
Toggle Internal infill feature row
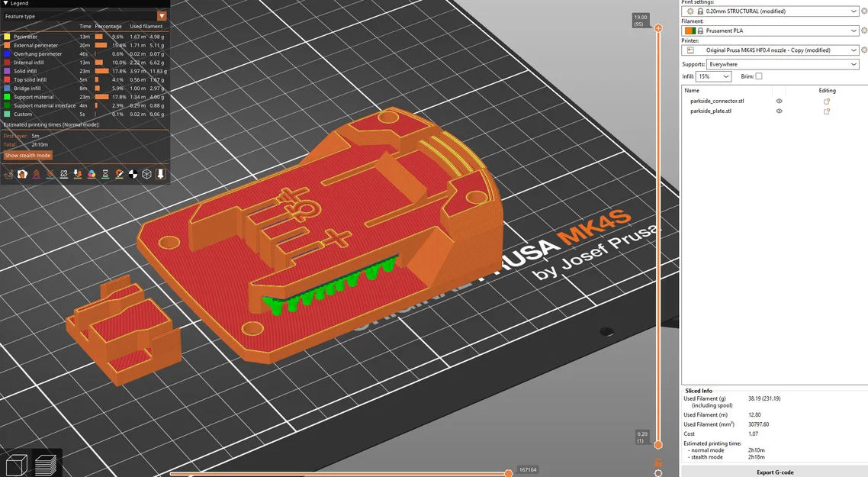pos(84,63)
